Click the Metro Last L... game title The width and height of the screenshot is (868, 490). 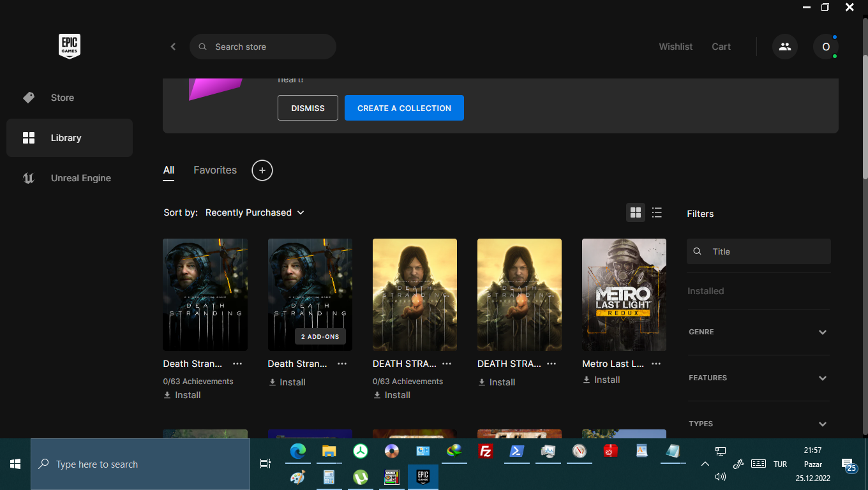click(x=613, y=364)
